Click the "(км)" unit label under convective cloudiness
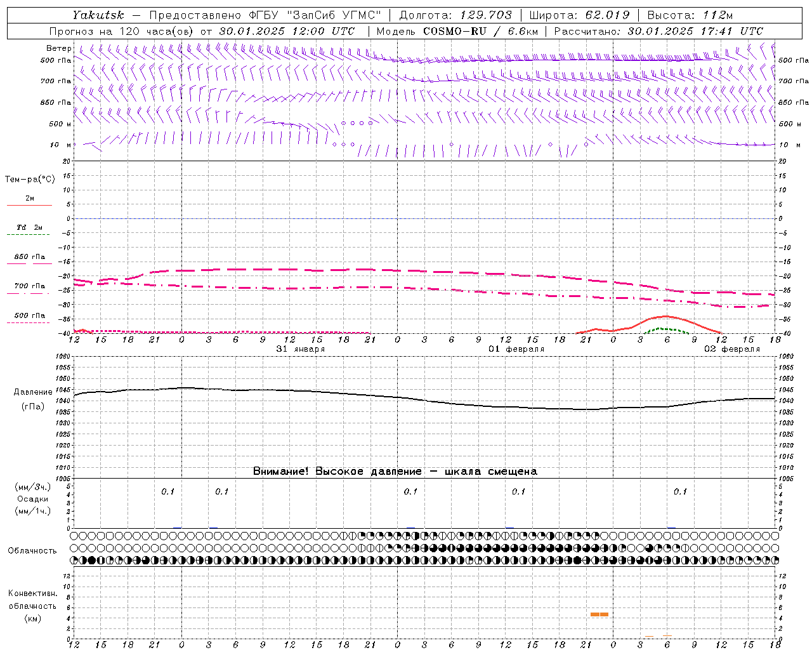This screenshot has height=650, width=812. 32,618
